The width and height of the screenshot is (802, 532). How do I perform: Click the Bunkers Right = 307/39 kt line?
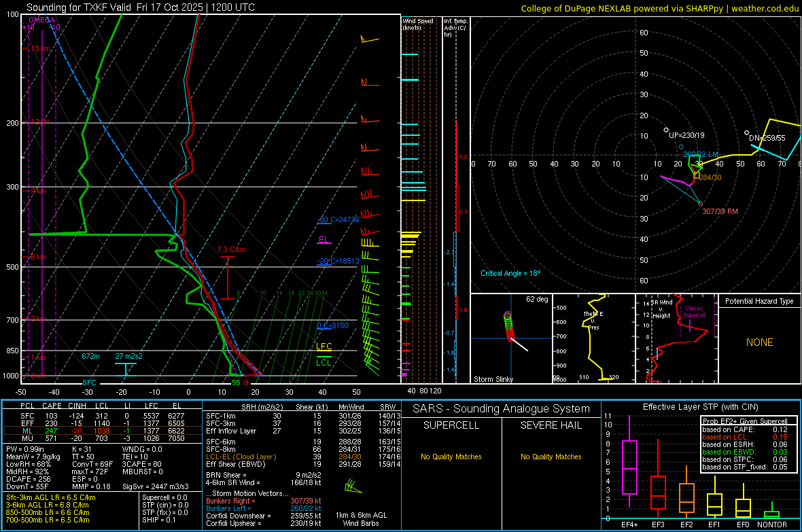(x=264, y=501)
